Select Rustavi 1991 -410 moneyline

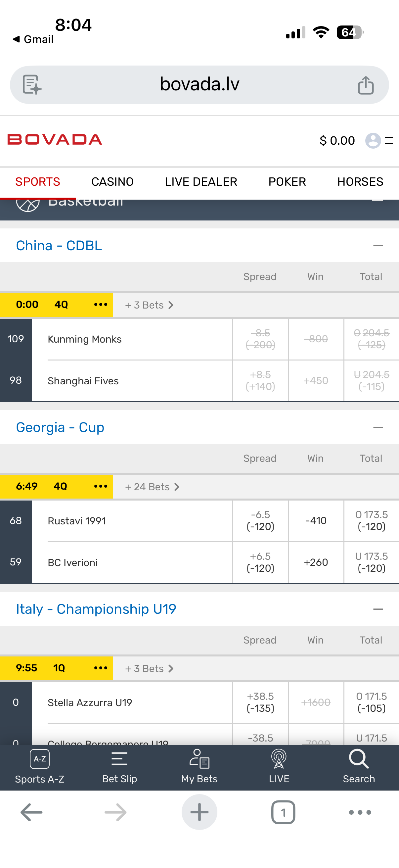(316, 521)
